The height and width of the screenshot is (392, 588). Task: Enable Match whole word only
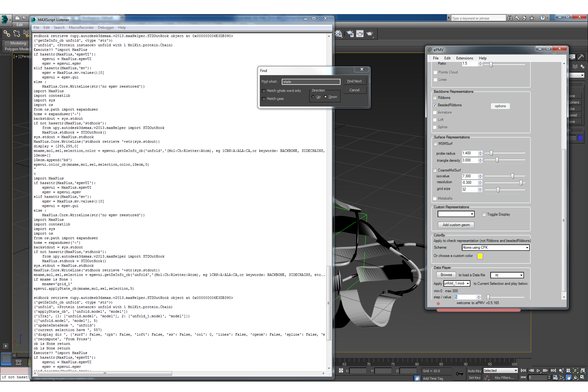(264, 91)
